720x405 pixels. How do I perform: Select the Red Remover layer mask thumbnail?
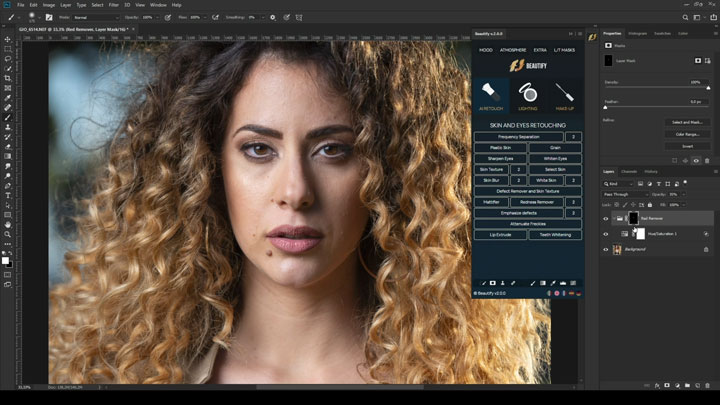pos(633,219)
